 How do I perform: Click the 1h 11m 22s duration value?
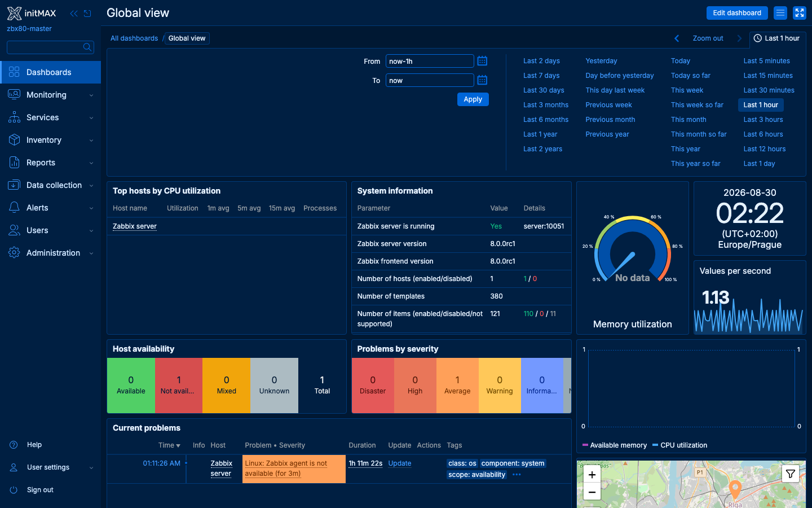coord(365,463)
